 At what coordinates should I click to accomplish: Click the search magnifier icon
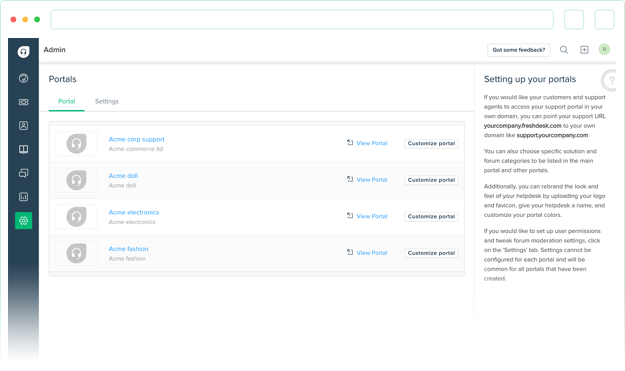point(564,50)
